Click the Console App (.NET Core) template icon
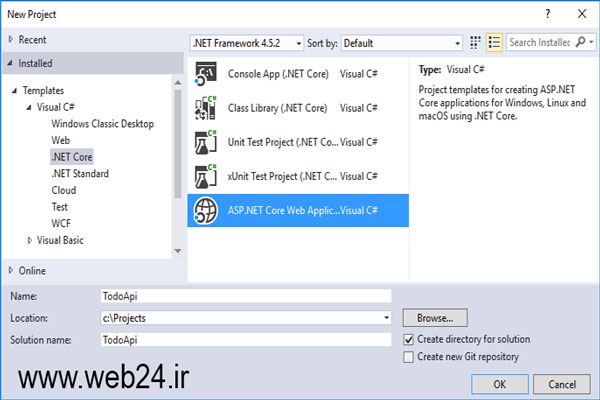The image size is (600, 400). (206, 73)
